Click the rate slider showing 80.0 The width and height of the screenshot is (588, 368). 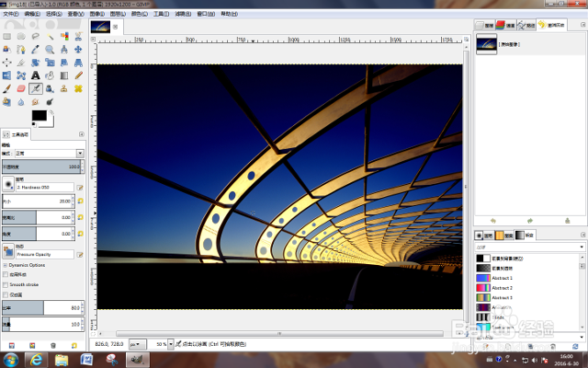pos(41,308)
